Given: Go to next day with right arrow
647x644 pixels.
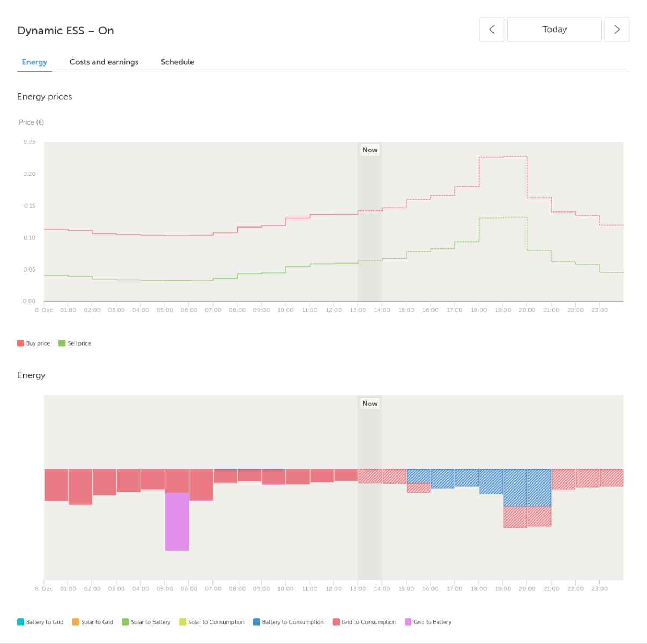Looking at the screenshot, I should click(x=617, y=30).
